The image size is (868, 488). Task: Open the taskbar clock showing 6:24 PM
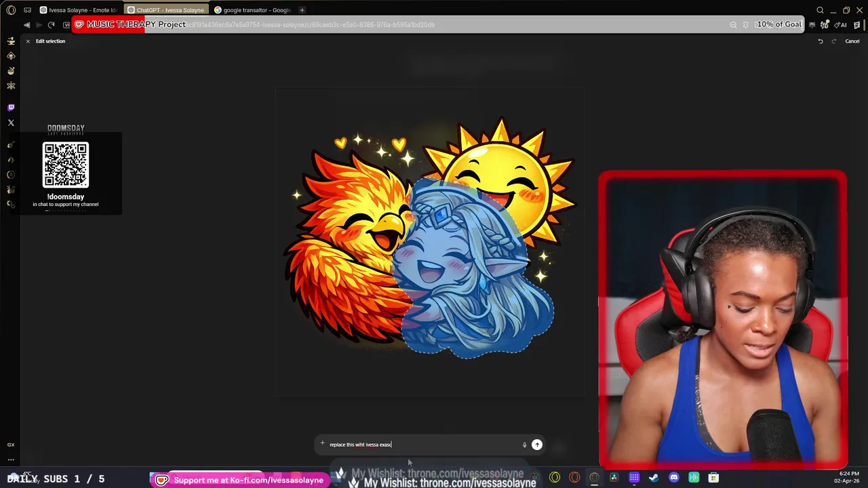point(848,477)
